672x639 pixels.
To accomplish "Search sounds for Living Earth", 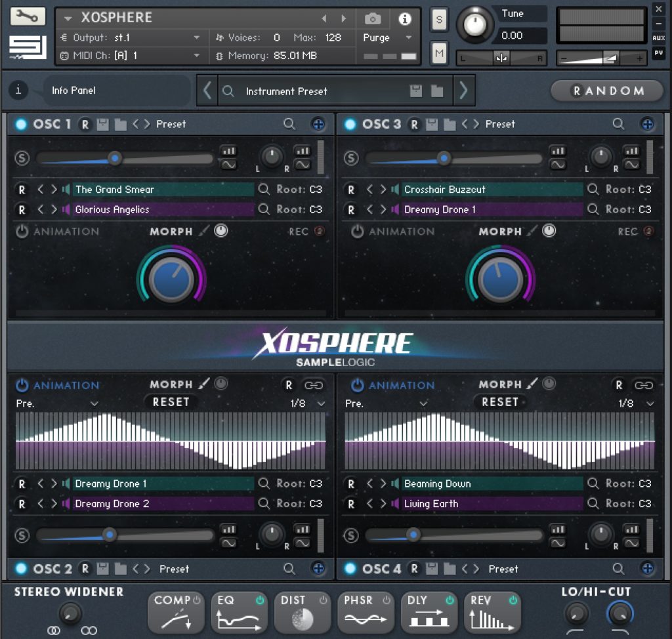I will click(593, 503).
